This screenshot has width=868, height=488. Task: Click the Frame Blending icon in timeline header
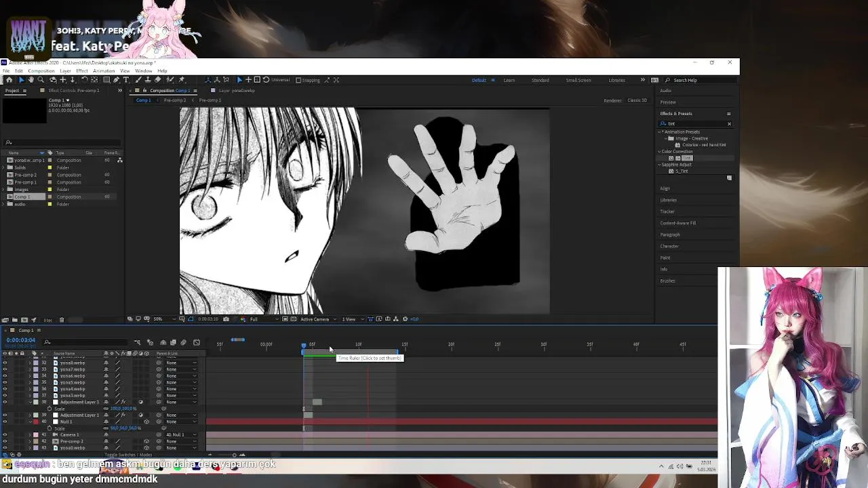coord(173,342)
